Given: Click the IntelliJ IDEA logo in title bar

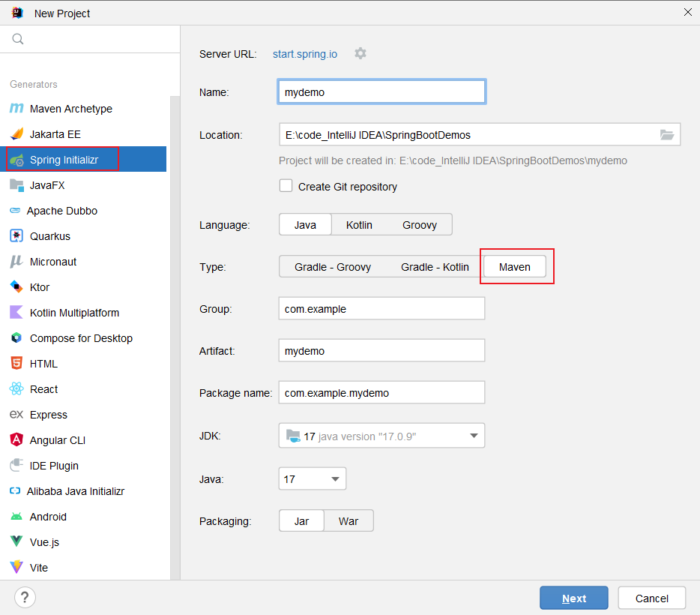Looking at the screenshot, I should pos(17,13).
